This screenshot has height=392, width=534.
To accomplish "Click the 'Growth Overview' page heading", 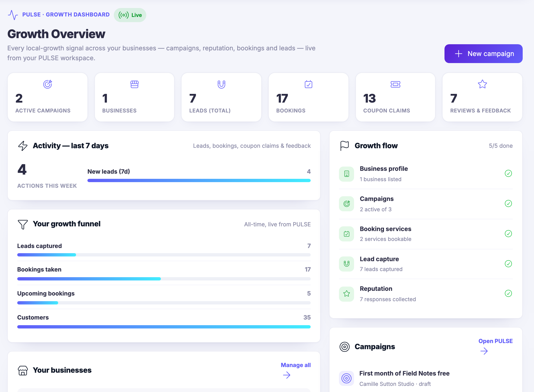I will pyautogui.click(x=56, y=34).
